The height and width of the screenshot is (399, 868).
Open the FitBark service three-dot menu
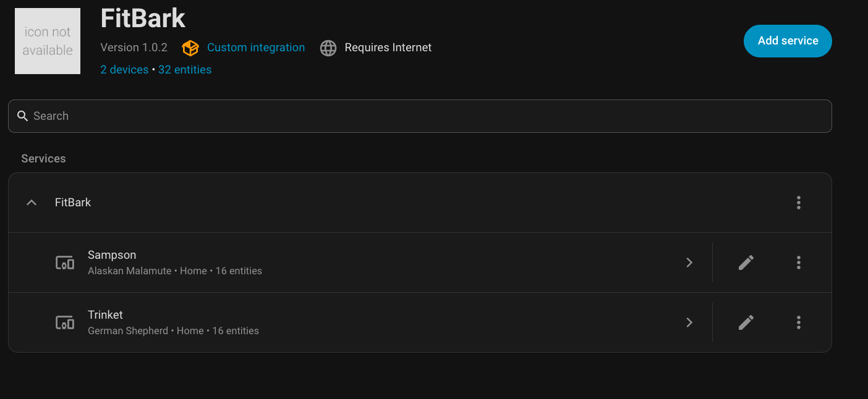799,203
